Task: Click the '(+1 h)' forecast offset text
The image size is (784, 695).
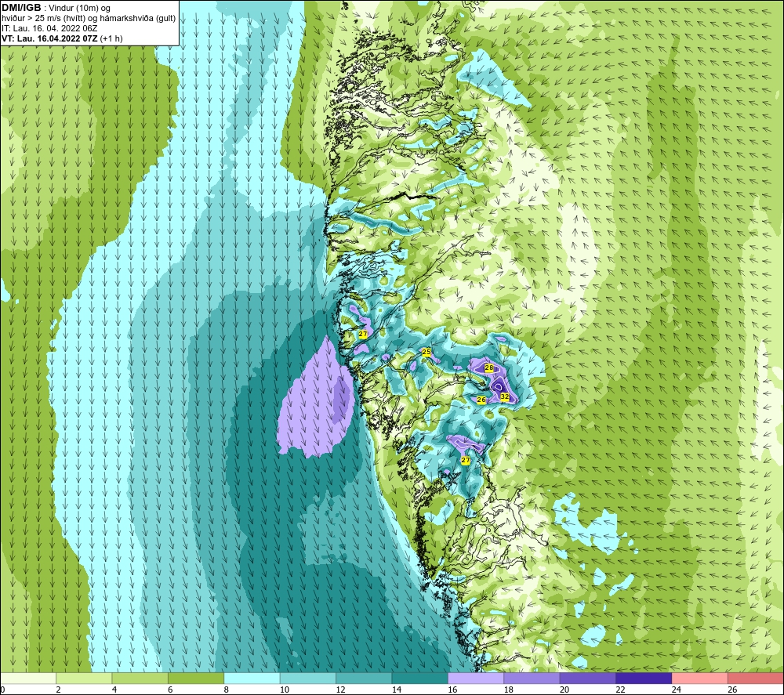Action: (111, 38)
